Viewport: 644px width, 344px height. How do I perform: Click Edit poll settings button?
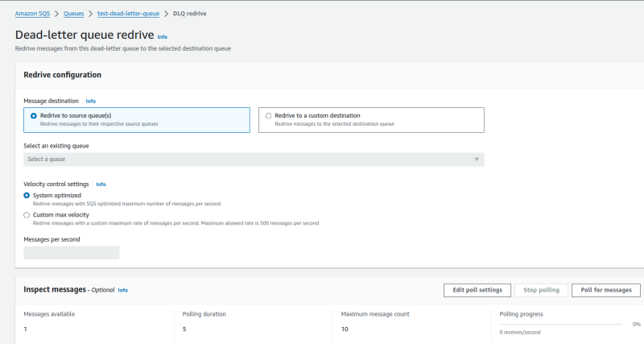477,290
